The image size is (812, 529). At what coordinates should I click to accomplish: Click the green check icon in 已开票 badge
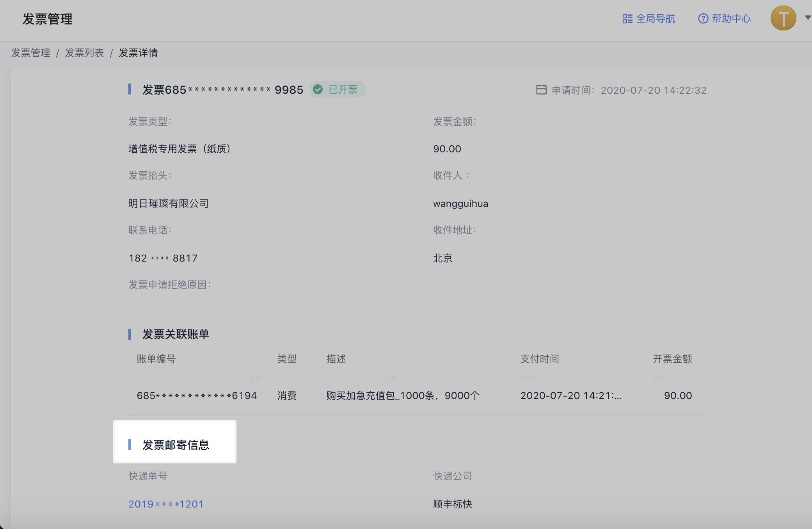318,89
